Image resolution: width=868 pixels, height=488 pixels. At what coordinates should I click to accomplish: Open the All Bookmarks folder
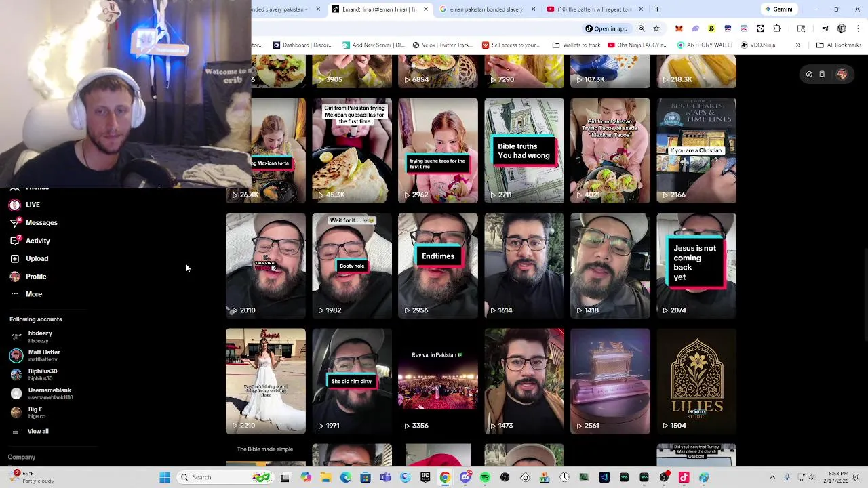pyautogui.click(x=839, y=45)
